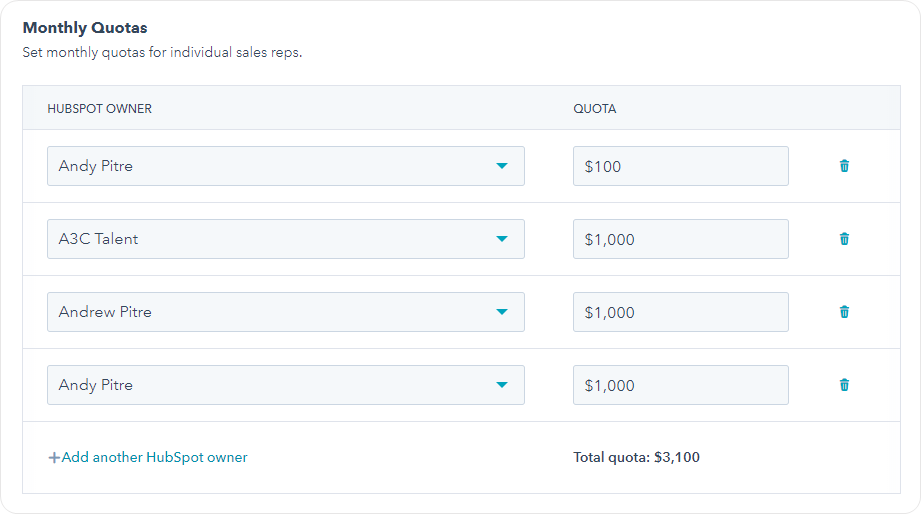
Task: Focus the quota field for A3C Talent
Action: coord(680,239)
